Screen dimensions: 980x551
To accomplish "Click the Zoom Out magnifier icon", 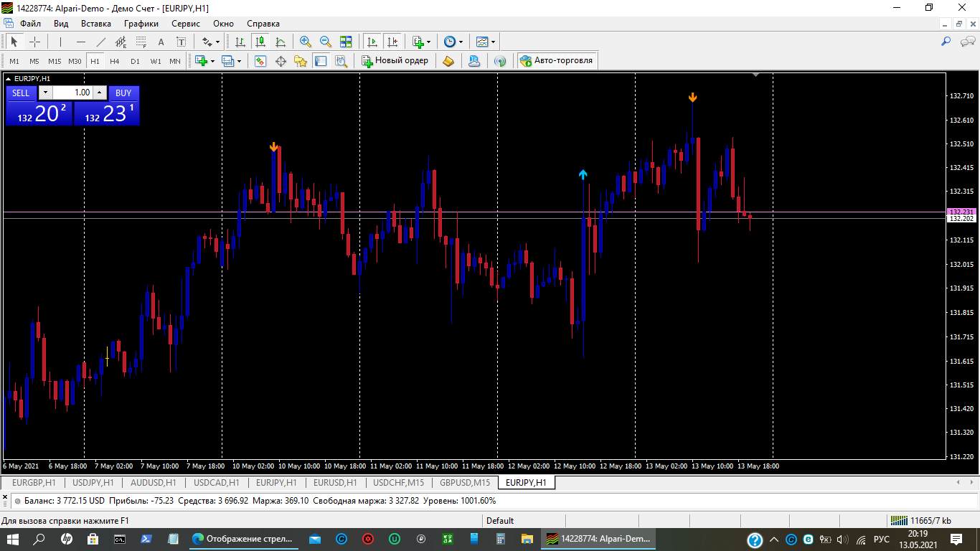I will pos(326,42).
